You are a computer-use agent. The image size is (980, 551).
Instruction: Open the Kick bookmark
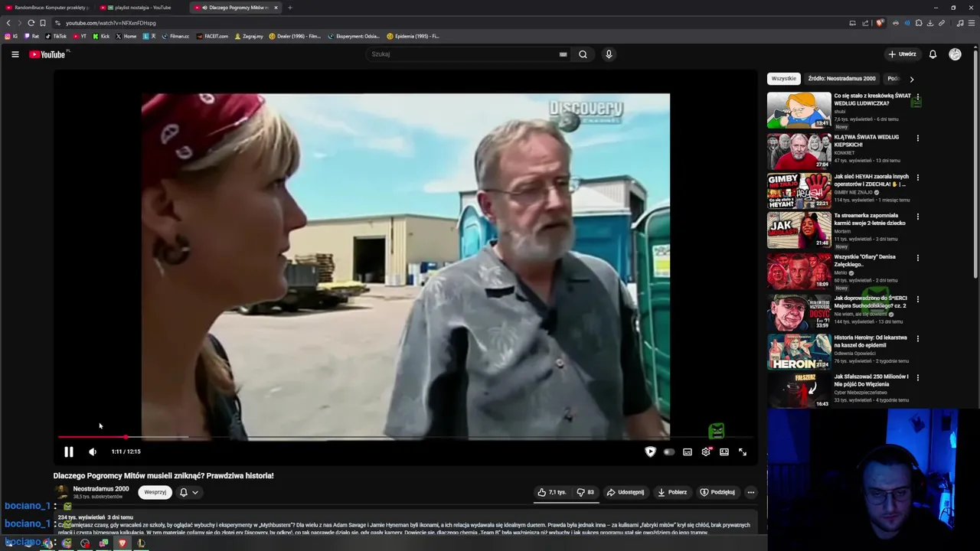[101, 36]
